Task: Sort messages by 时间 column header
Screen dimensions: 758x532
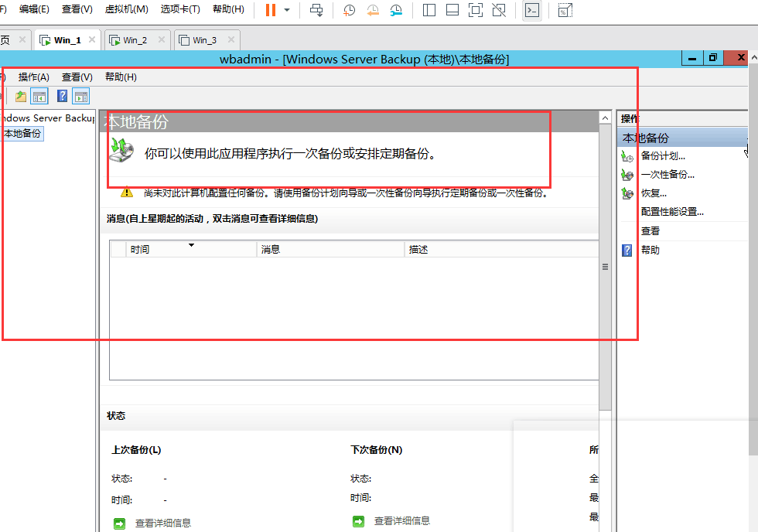Action: tap(191, 249)
